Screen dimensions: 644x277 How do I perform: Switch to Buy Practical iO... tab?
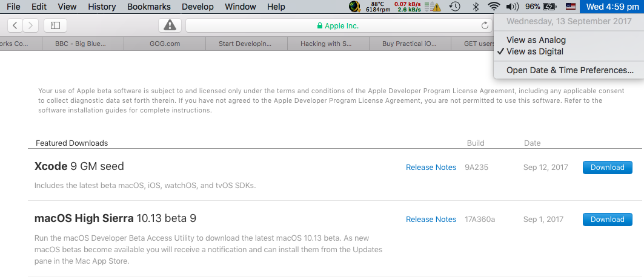coord(410,44)
